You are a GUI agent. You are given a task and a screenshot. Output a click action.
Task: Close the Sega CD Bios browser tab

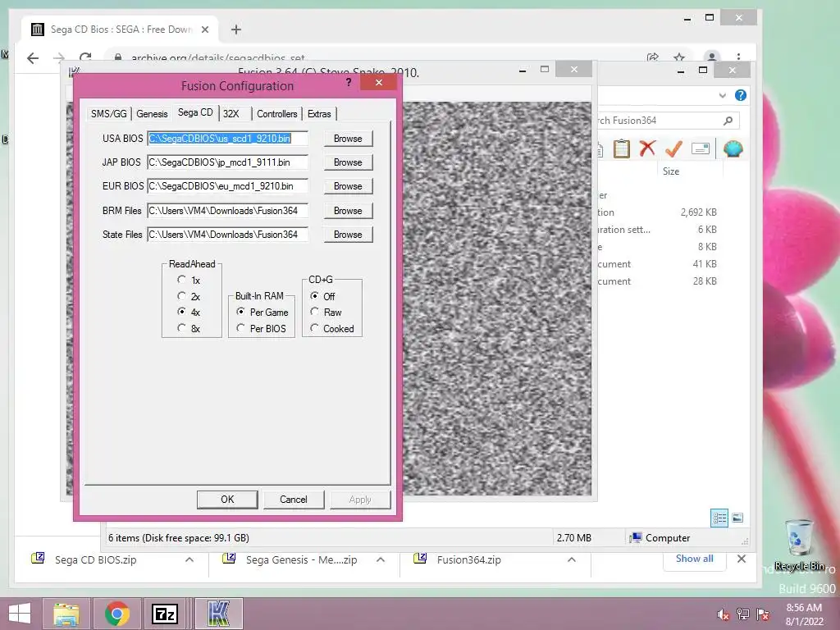[204, 30]
